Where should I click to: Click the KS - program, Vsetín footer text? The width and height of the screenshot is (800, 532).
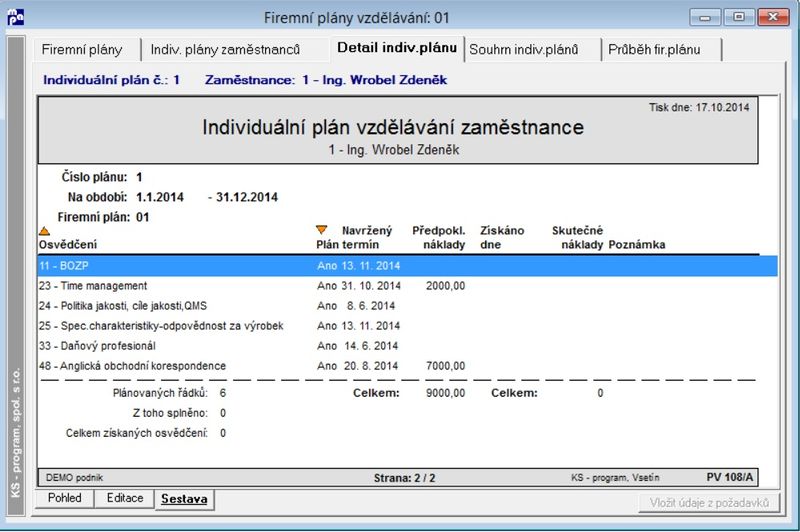coord(615,478)
